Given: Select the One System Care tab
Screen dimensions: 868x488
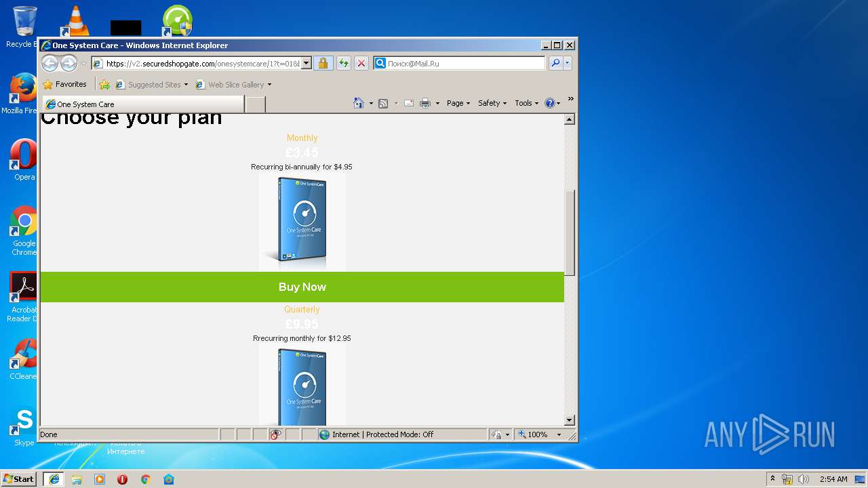Looking at the screenshot, I should (143, 104).
